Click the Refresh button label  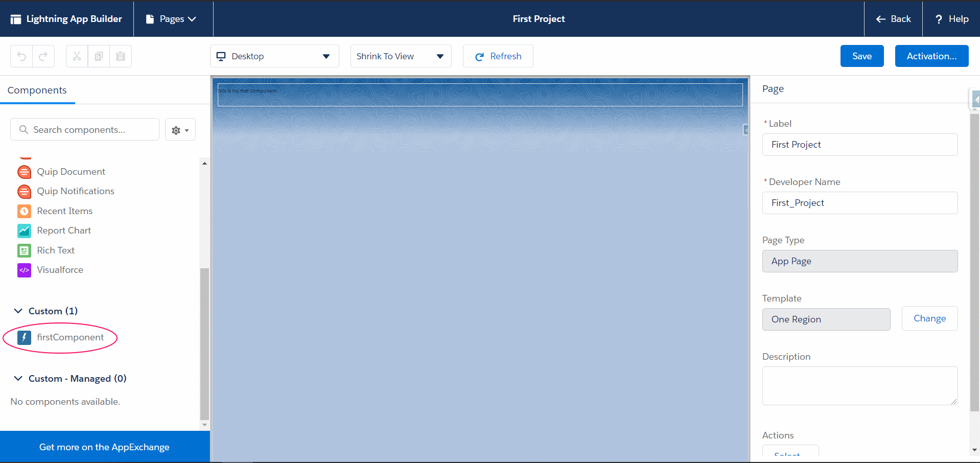pos(506,56)
